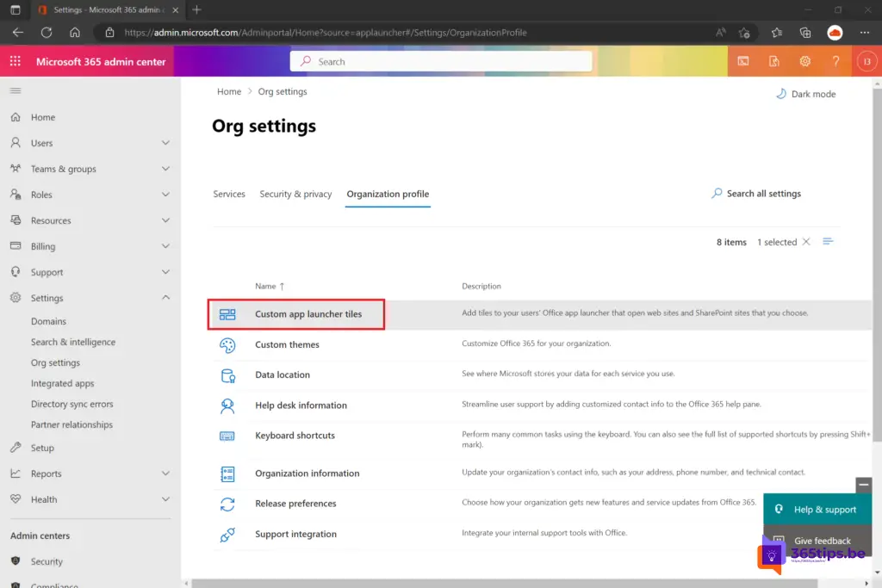Click the Support headset icon in sidebar
The height and width of the screenshot is (588, 882).
[x=16, y=272]
